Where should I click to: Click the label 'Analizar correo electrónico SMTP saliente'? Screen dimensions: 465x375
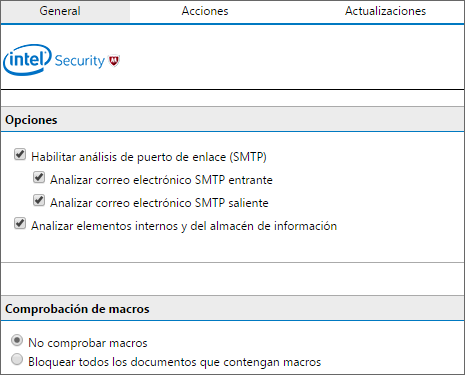159,203
